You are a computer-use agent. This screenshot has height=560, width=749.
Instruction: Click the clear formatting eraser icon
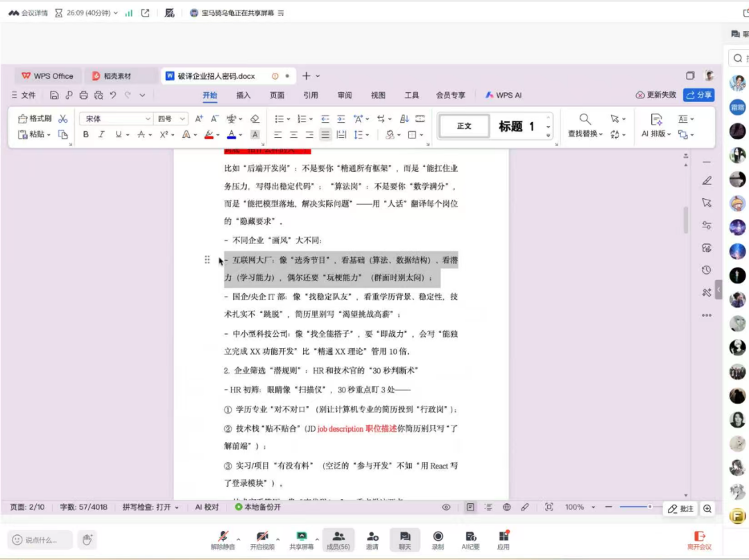tap(255, 119)
